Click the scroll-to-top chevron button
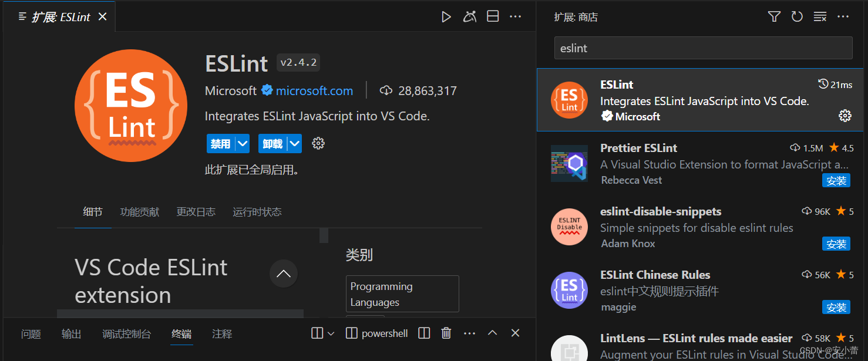This screenshot has height=361, width=868. (284, 274)
